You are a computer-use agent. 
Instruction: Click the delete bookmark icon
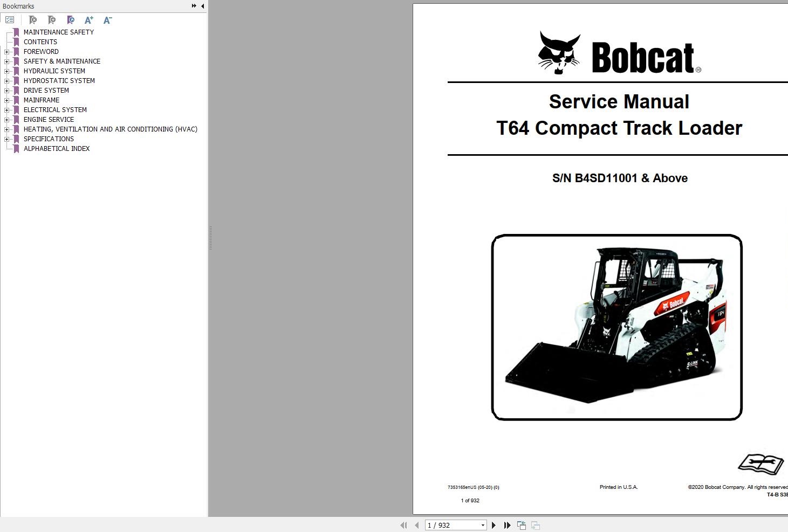tap(33, 20)
